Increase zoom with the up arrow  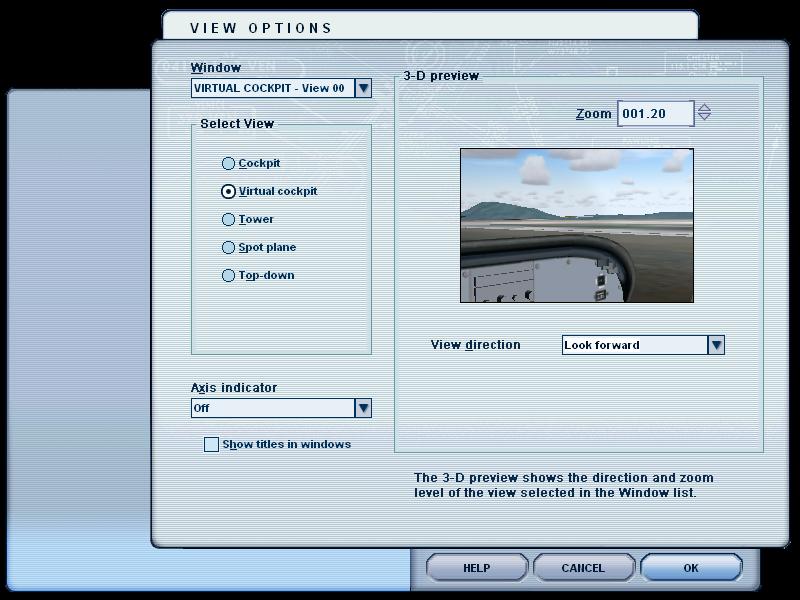click(x=704, y=108)
